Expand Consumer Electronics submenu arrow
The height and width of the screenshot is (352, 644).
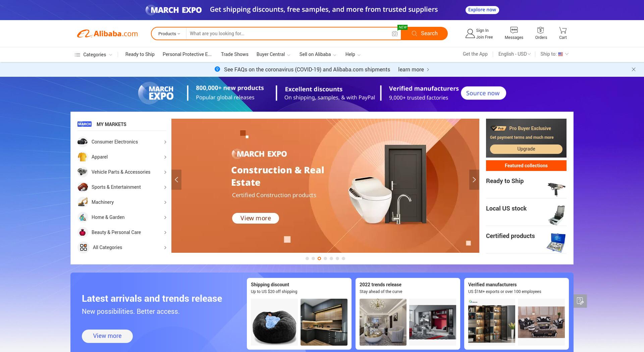[x=165, y=142]
